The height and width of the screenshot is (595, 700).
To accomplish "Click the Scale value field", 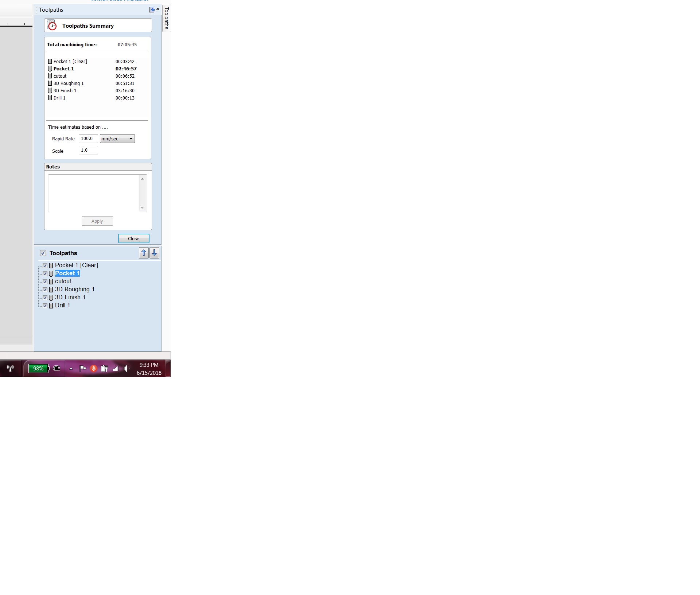I will (88, 150).
